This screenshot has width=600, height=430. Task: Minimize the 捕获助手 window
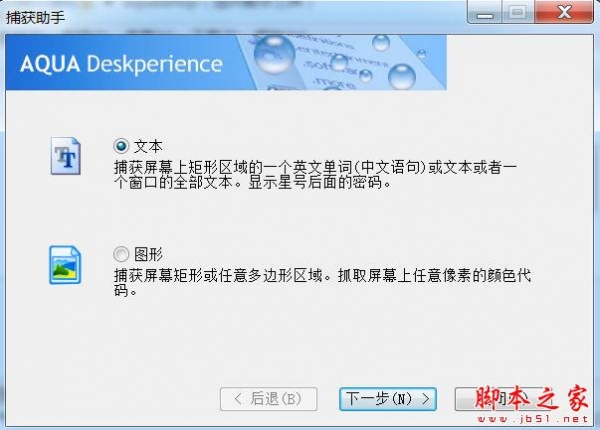[485, 13]
